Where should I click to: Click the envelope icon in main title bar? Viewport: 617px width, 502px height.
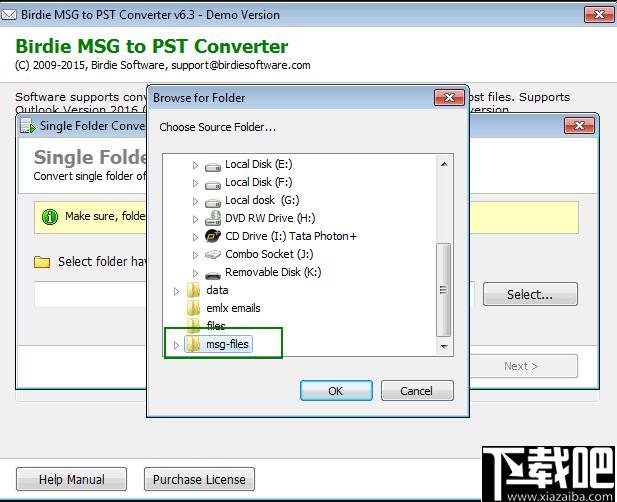(x=9, y=15)
